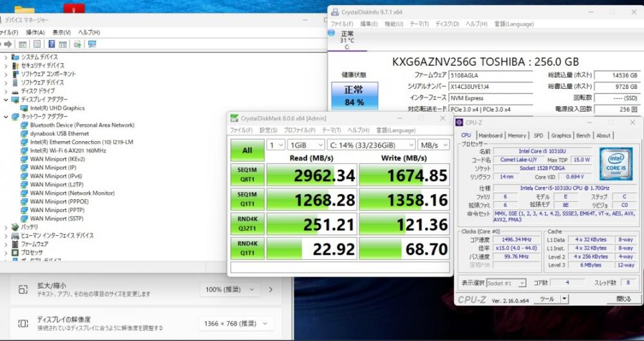Expand the ヒューマン インターフェイス デバイス node
The width and height of the screenshot is (644, 341).
pos(6,236)
